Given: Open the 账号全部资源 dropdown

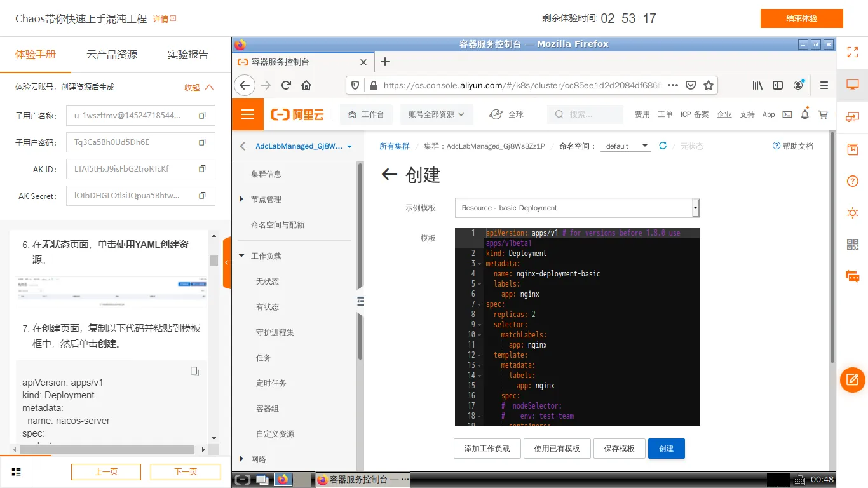Looking at the screenshot, I should click(436, 114).
